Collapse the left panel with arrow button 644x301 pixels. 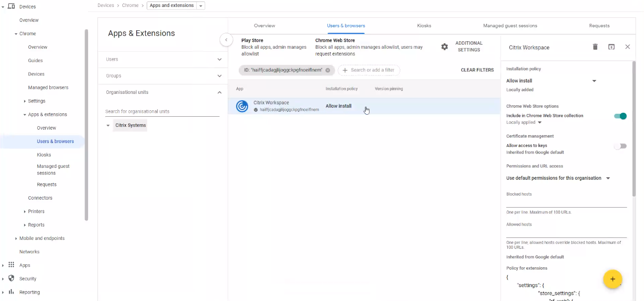(x=226, y=40)
